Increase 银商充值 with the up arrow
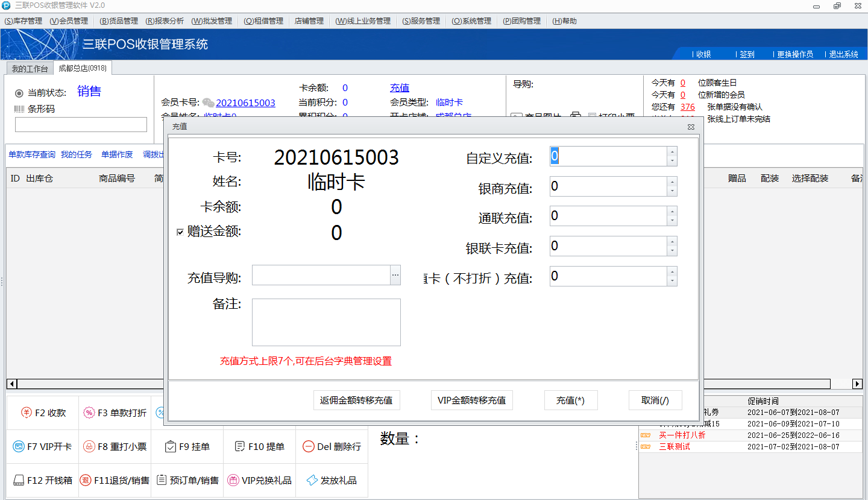Image resolution: width=868 pixels, height=500 pixels. (672, 182)
